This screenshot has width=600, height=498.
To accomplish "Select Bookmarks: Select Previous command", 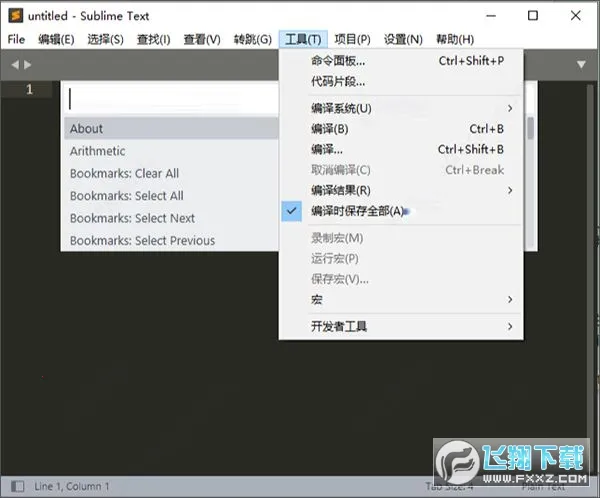I will (x=171, y=240).
